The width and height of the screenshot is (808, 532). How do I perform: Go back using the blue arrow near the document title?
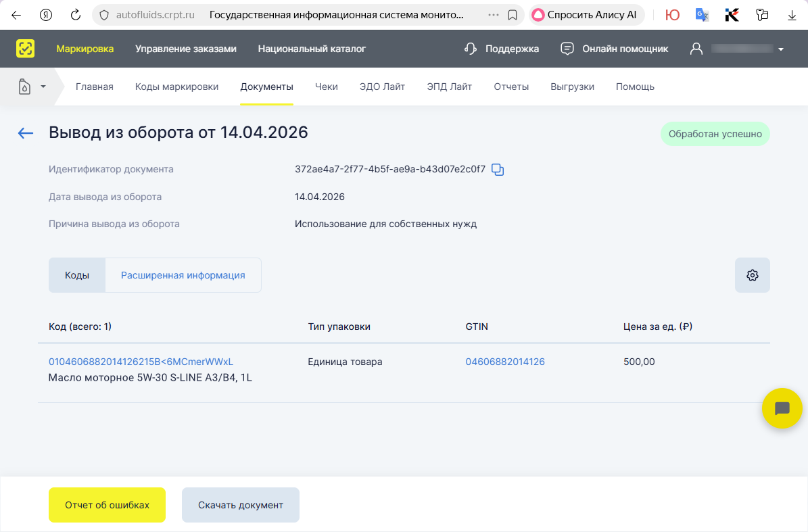click(25, 133)
